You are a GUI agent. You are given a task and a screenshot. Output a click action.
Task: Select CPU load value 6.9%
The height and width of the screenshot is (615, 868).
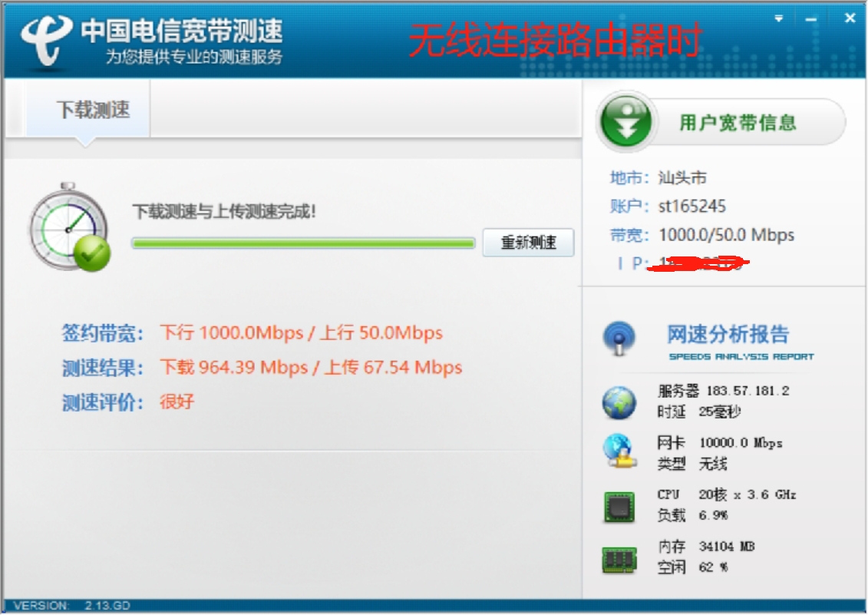pos(713,515)
